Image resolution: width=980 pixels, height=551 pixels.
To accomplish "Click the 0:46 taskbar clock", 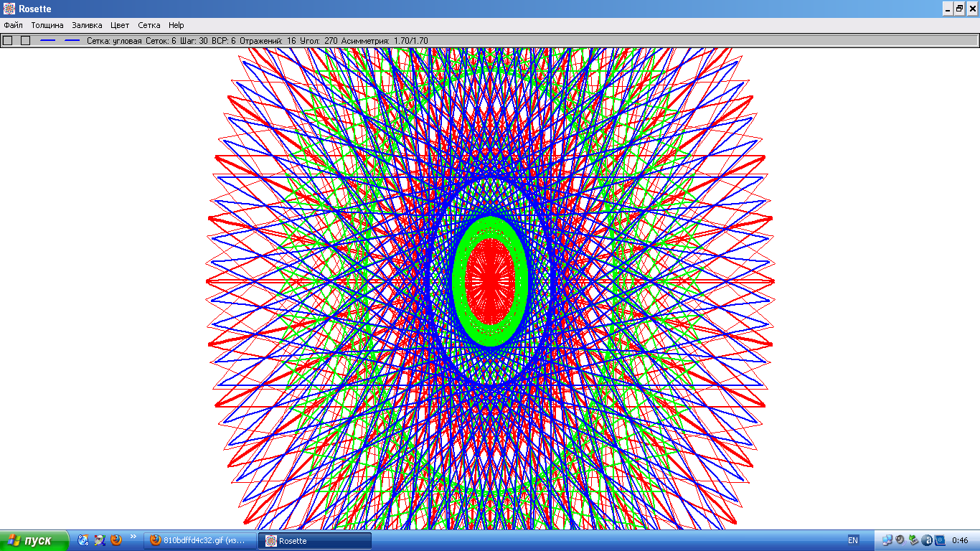I will (x=960, y=540).
